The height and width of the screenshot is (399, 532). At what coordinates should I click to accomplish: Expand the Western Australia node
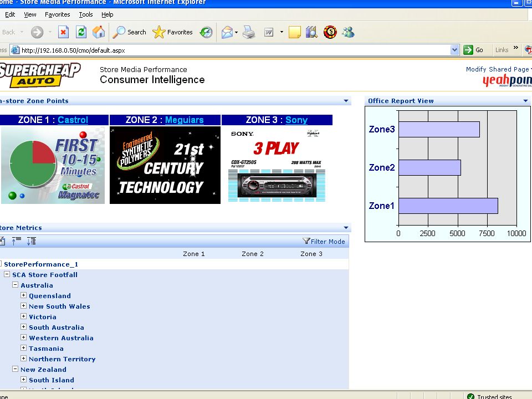click(23, 337)
